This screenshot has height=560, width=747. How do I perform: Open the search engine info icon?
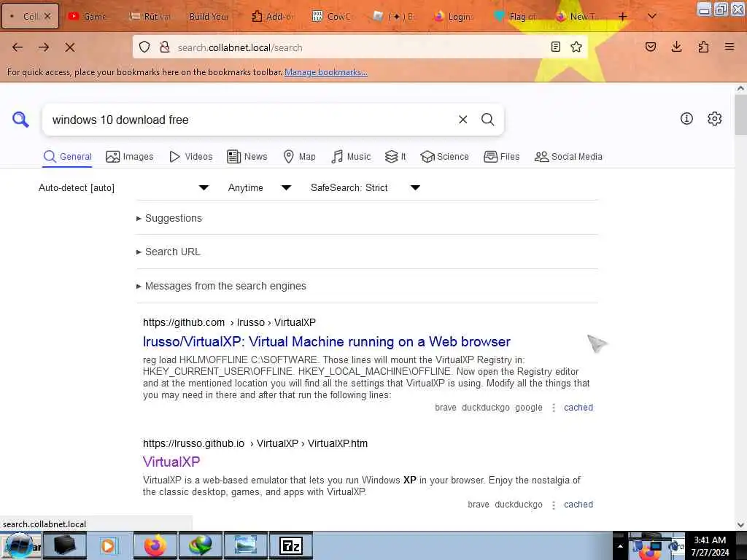pyautogui.click(x=686, y=119)
